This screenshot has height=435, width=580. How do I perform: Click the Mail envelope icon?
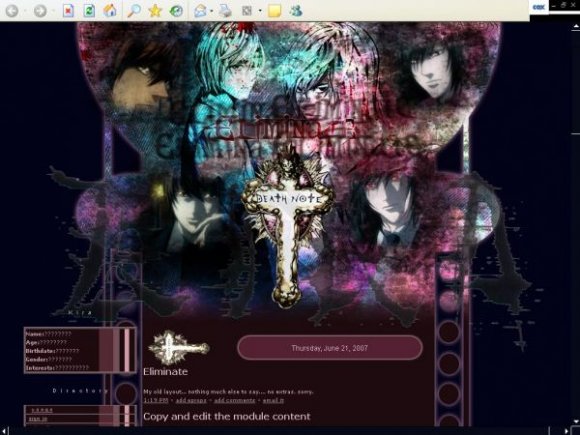(200, 11)
